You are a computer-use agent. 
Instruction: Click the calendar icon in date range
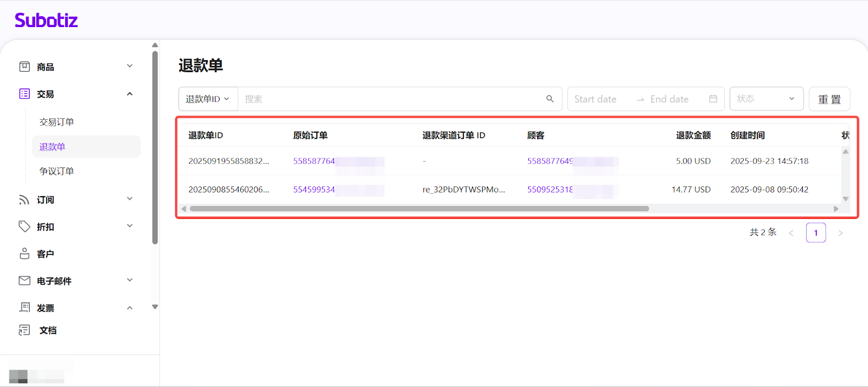713,99
